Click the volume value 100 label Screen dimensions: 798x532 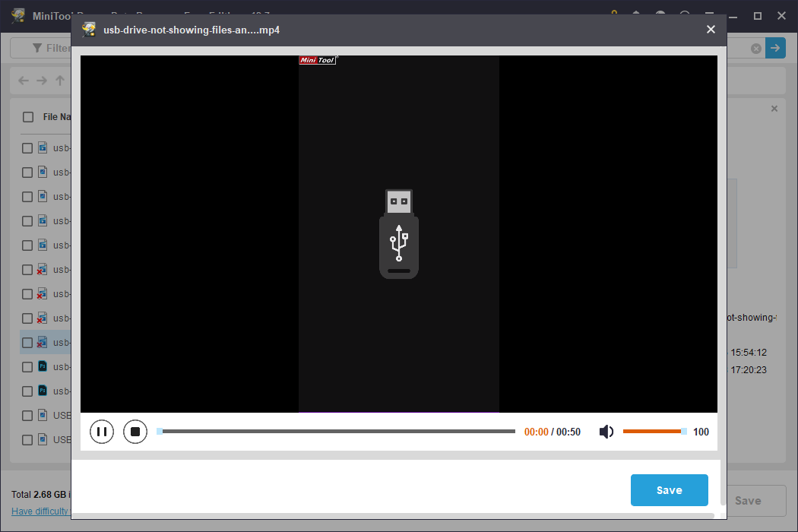(x=701, y=432)
